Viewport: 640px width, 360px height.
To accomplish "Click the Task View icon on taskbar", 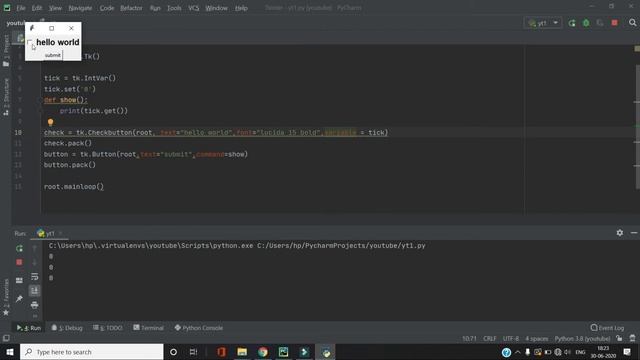I will (193, 352).
